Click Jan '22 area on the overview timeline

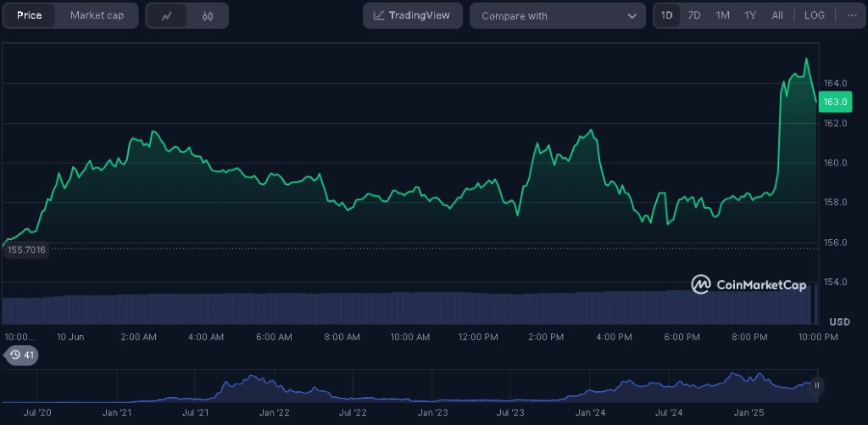pyautogui.click(x=274, y=413)
